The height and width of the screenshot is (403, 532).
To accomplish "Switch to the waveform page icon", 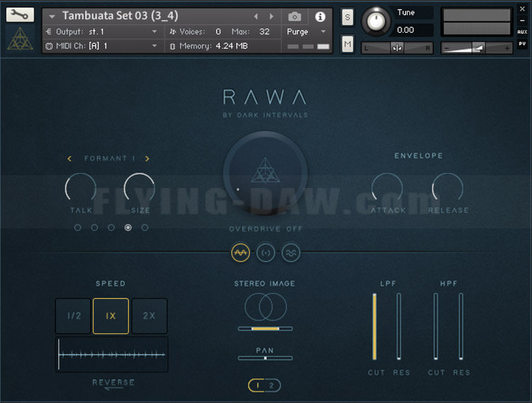I will 240,253.
